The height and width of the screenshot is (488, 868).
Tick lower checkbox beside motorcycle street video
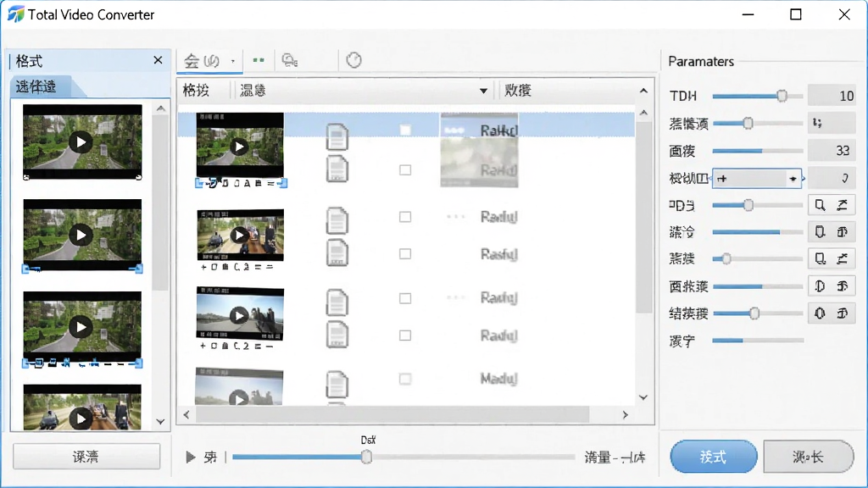click(405, 254)
